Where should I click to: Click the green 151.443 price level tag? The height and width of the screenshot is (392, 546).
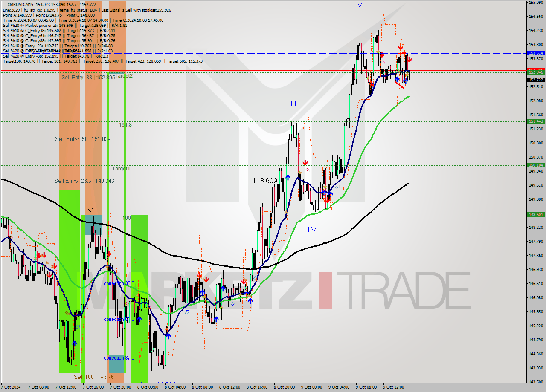(x=536, y=121)
